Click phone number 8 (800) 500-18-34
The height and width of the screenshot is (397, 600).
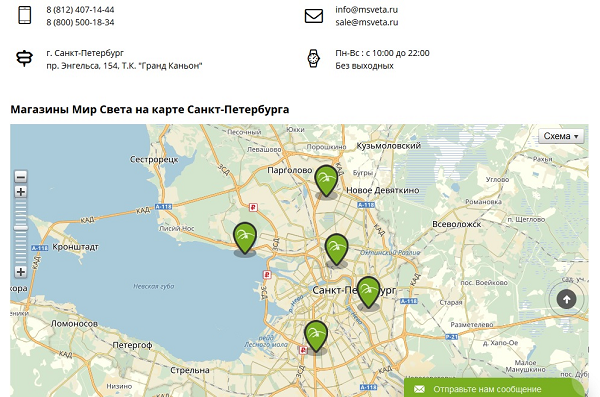(80, 22)
